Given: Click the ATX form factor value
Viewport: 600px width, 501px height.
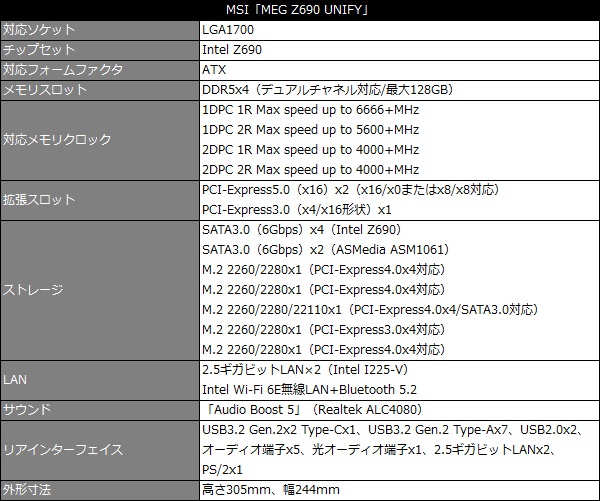Looking at the screenshot, I should click(x=214, y=70).
